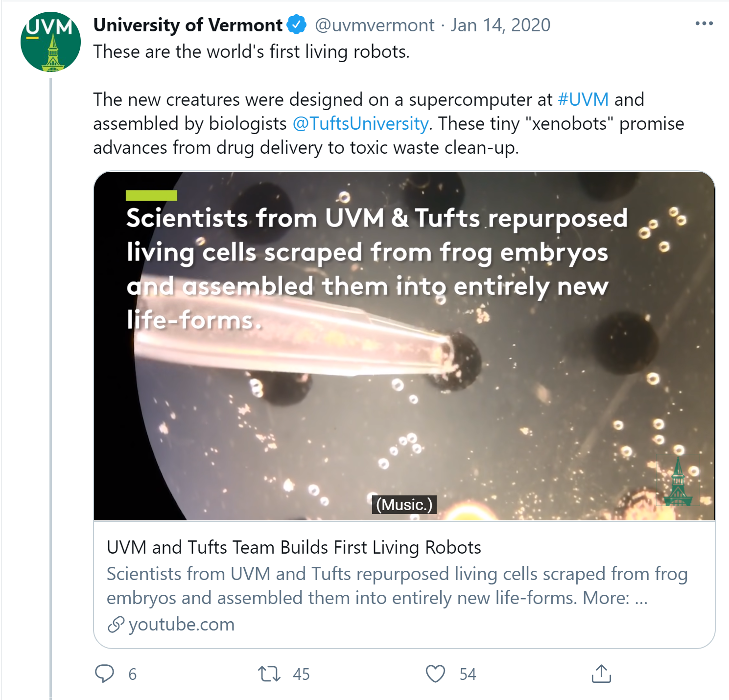Click the @uvmvermont handle
This screenshot has height=700, width=729.
tap(375, 25)
